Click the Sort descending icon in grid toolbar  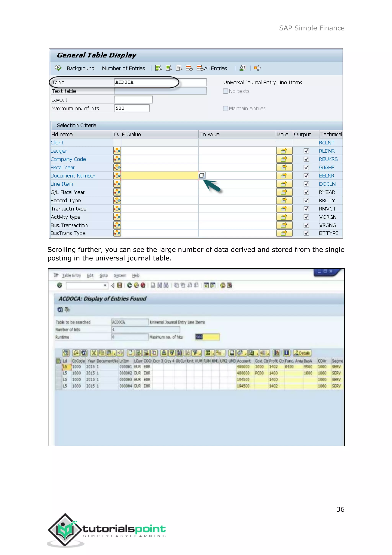(x=172, y=353)
